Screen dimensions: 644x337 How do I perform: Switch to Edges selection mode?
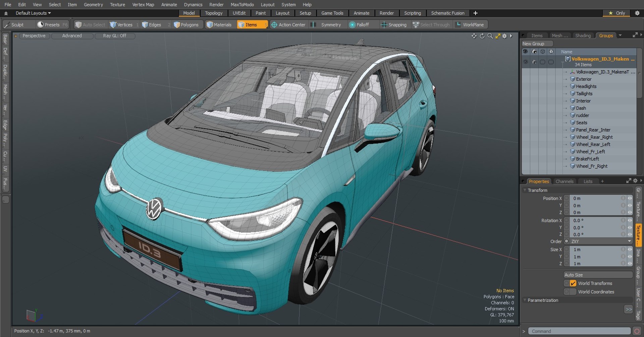(x=152, y=25)
